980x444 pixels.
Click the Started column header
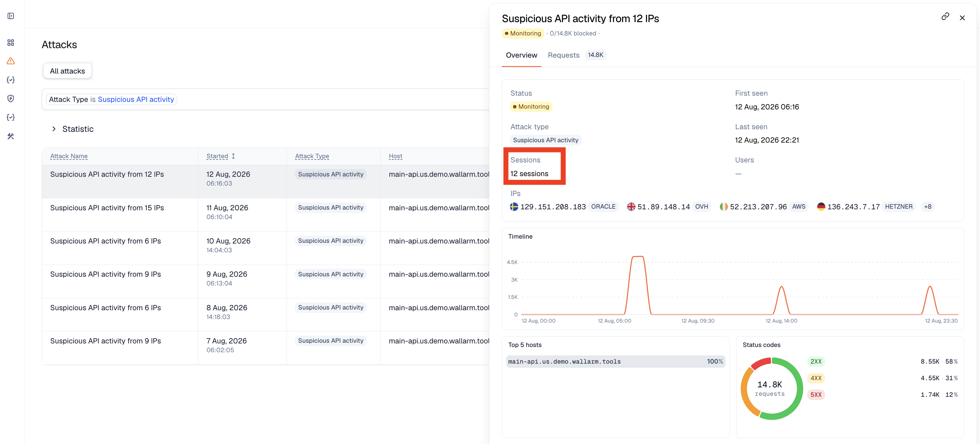point(217,156)
